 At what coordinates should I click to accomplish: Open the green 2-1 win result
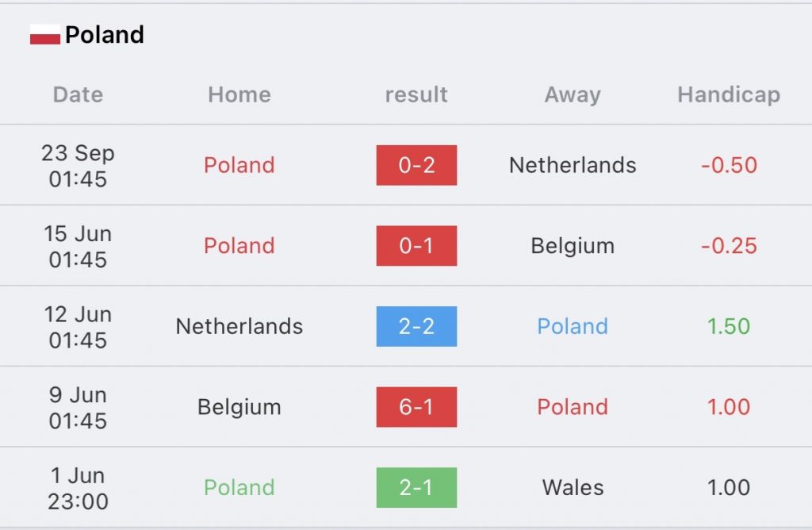tap(416, 487)
